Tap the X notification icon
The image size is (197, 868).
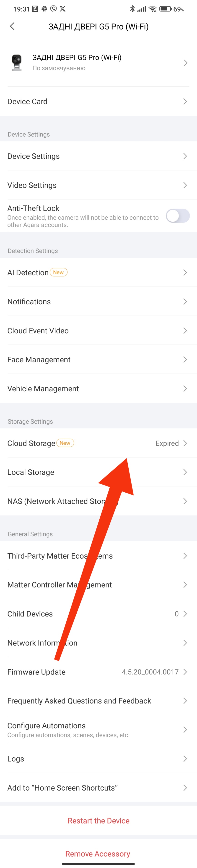coord(62,9)
